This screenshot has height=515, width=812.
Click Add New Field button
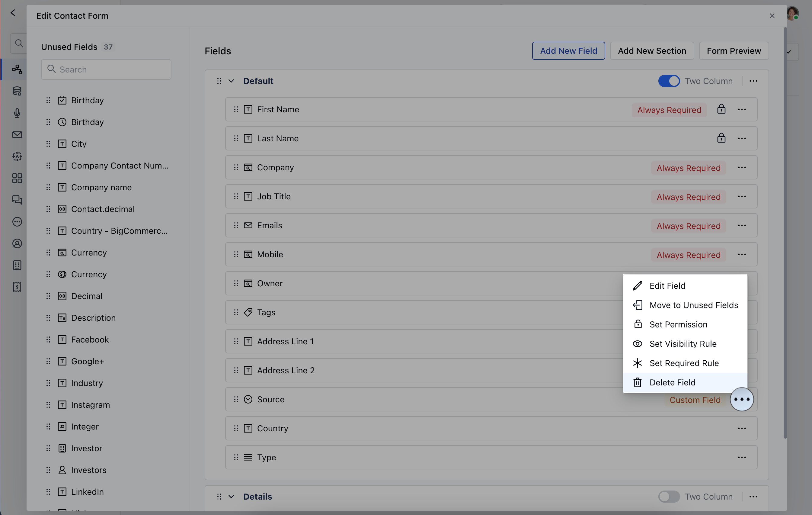(568, 51)
